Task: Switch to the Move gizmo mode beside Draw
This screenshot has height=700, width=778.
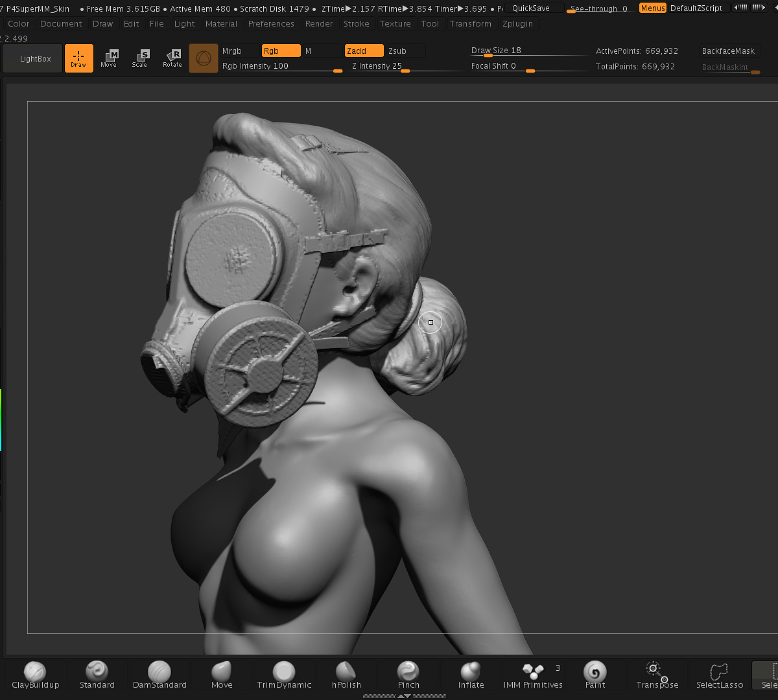Action: [x=108, y=58]
